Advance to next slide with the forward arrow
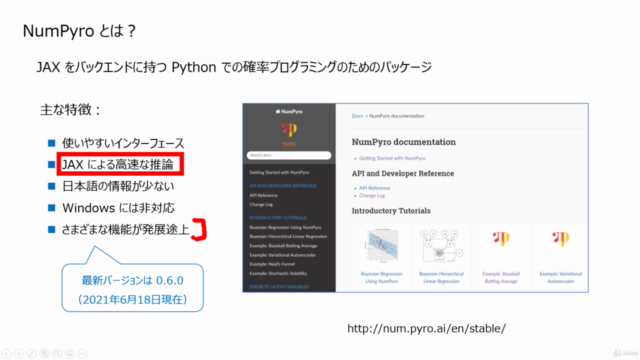 19,353
